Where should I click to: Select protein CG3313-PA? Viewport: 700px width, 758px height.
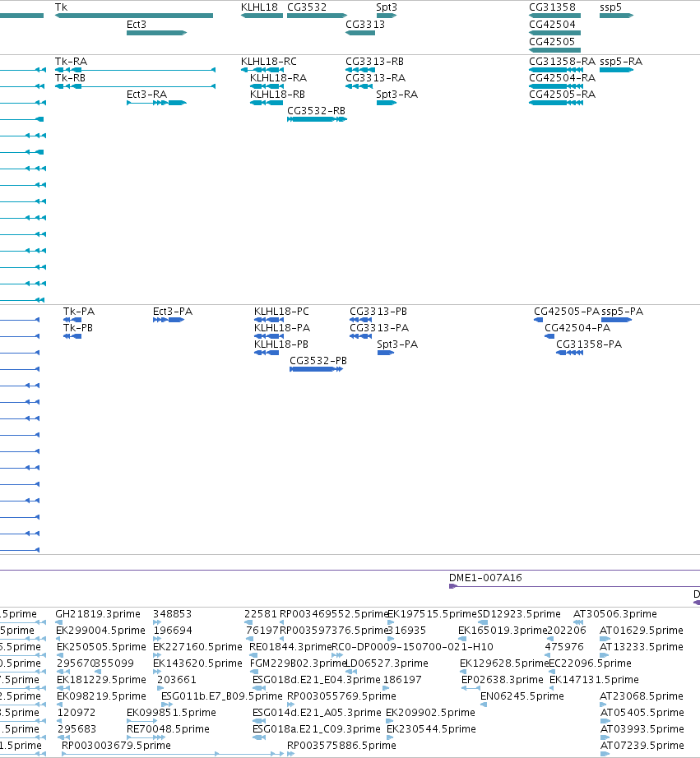(361, 336)
